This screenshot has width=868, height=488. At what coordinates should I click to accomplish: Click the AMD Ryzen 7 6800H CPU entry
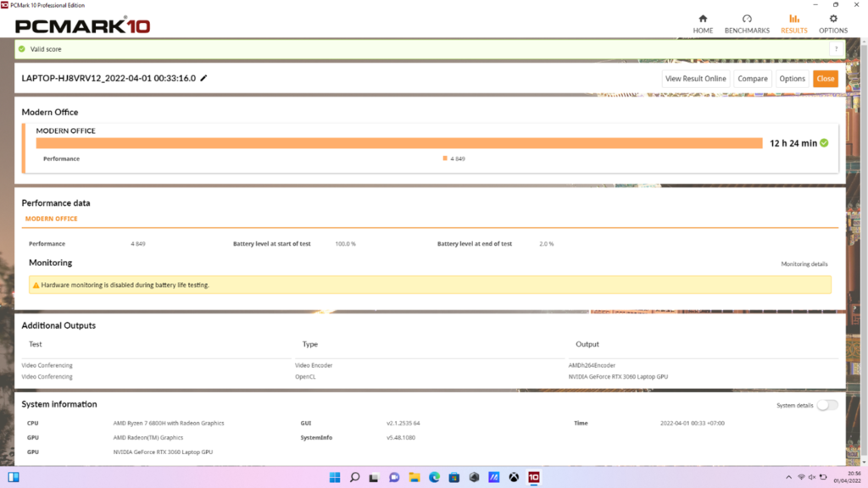(169, 424)
